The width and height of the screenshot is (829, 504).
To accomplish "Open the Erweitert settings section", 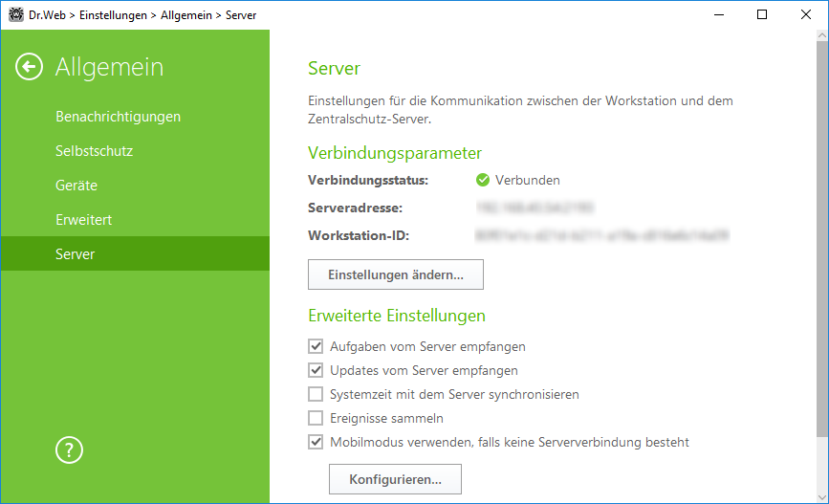I will [83, 219].
